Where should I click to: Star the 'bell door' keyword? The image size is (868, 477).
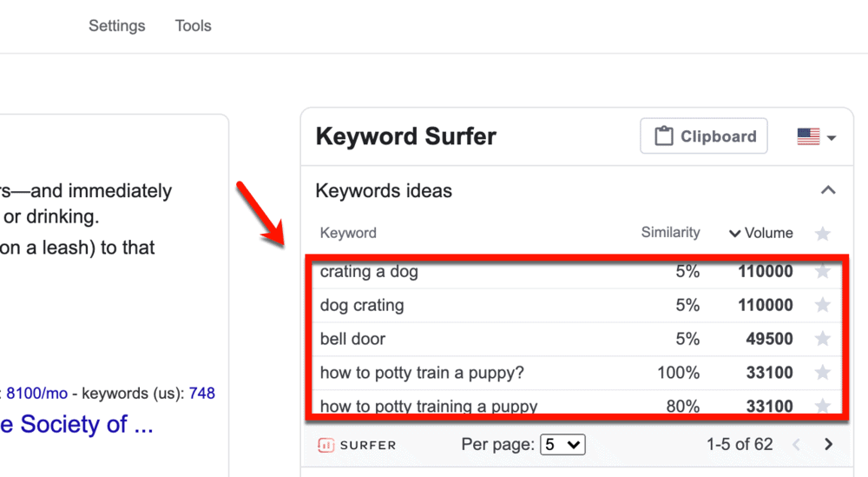coord(823,339)
